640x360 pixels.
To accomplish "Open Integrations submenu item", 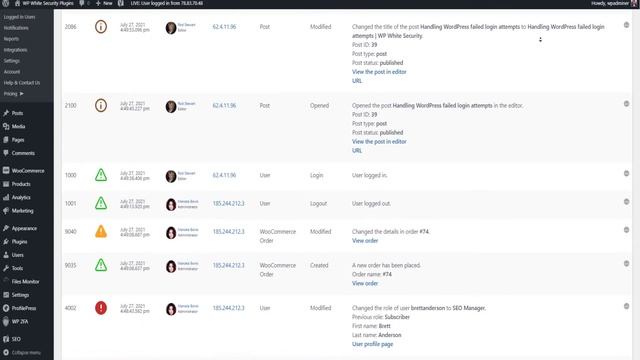I will point(16,50).
